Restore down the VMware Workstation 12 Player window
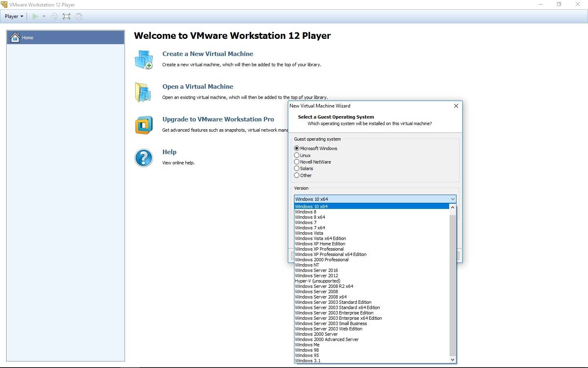Image resolution: width=588 pixels, height=368 pixels. (559, 4)
